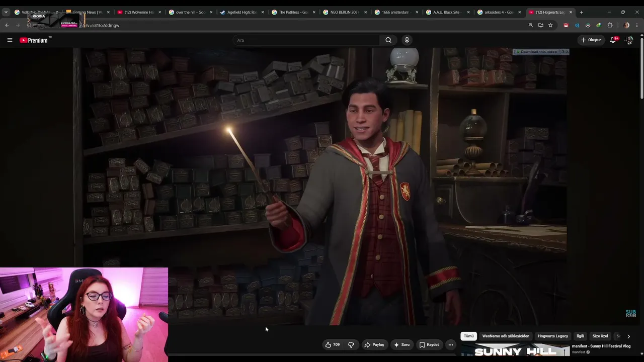Dismiss the Download this video overlay
644x362 pixels.
coord(567,52)
